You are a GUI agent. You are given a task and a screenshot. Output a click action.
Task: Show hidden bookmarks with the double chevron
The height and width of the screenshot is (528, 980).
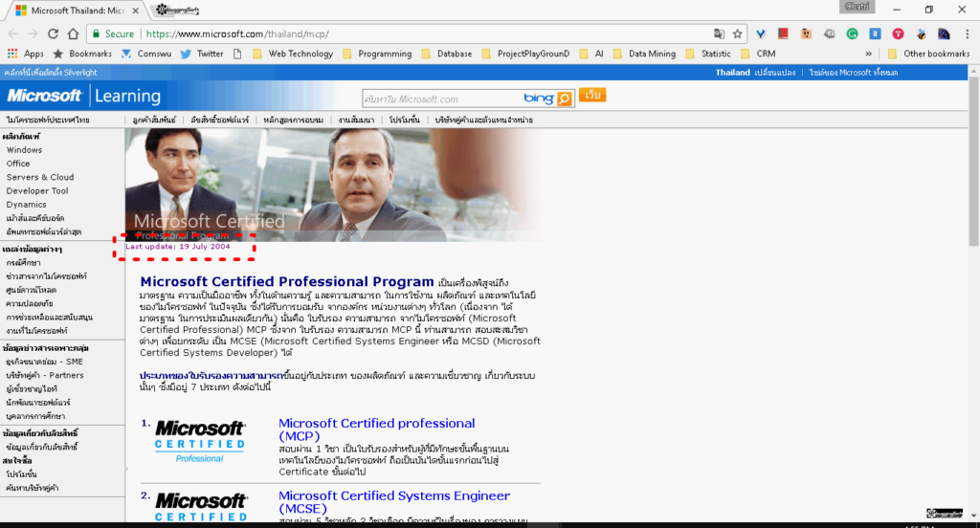[868, 54]
